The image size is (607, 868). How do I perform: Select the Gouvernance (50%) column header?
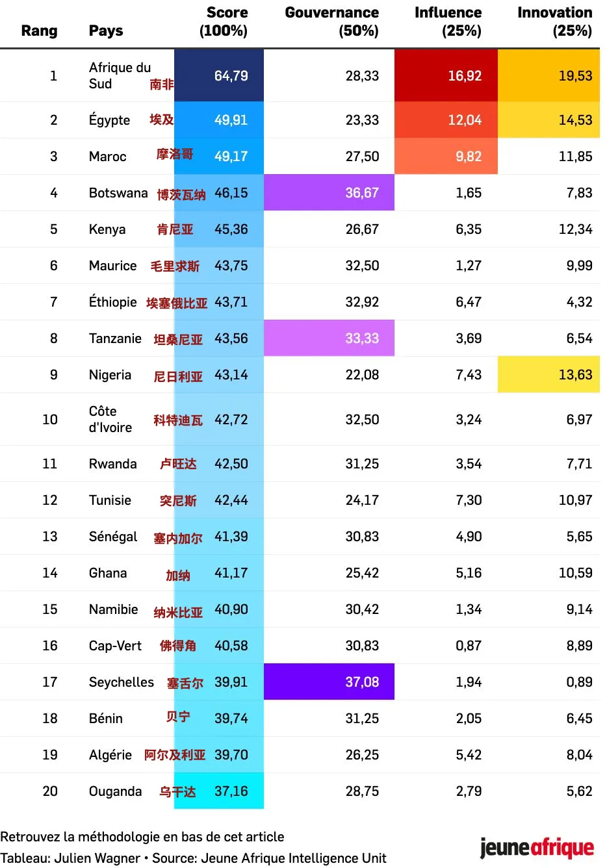331,21
